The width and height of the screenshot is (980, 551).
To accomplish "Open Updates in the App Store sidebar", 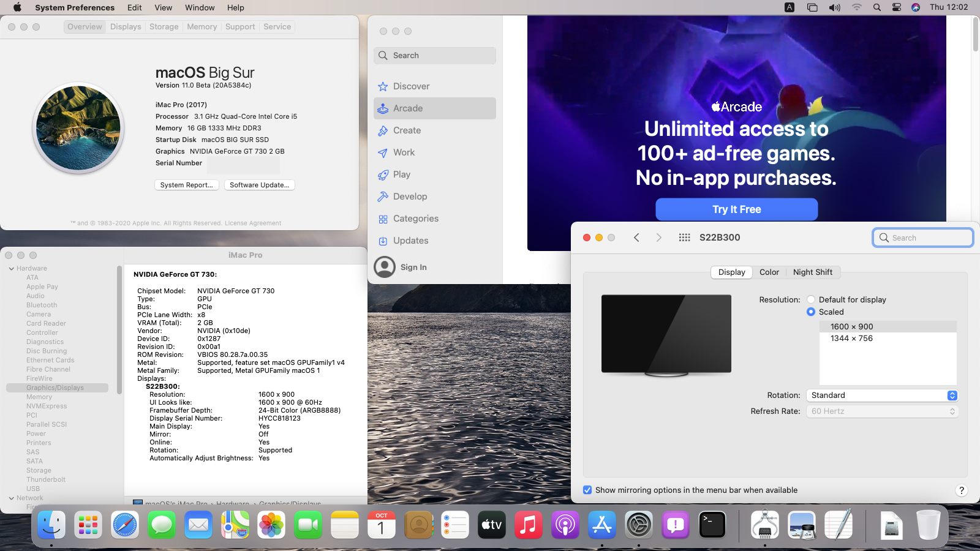I will [435, 241].
